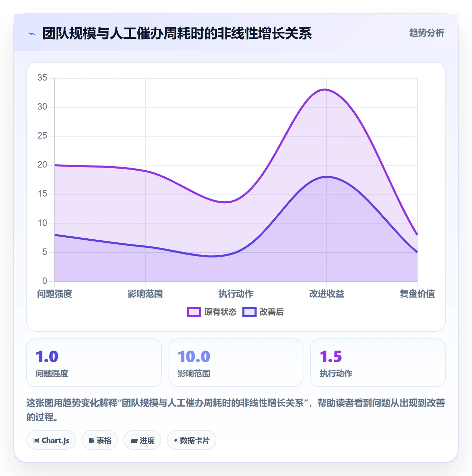Open the 1.5 执行动作 stat card
This screenshot has width=472, height=476.
(x=378, y=363)
